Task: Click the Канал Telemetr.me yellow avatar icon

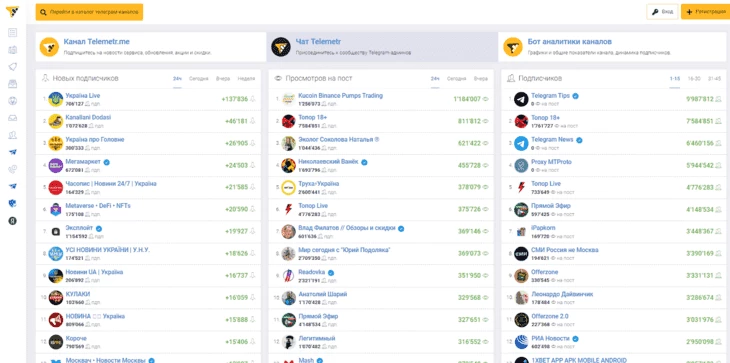Action: point(49,47)
